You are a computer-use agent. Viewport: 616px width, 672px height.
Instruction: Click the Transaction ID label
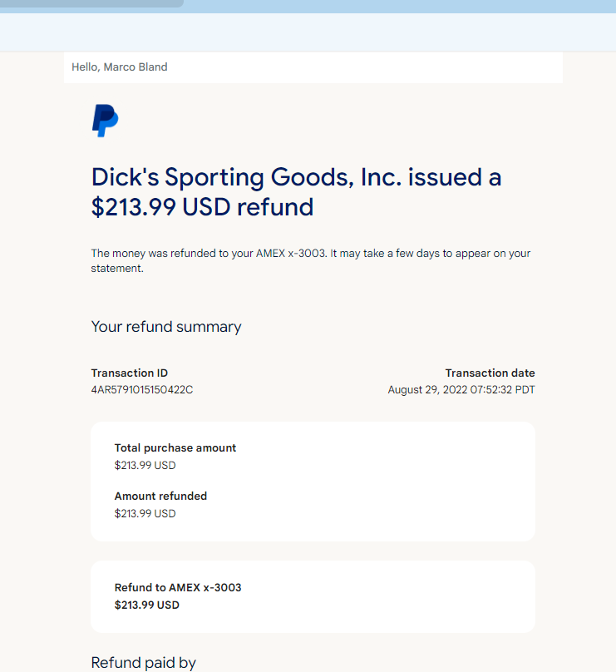130,373
